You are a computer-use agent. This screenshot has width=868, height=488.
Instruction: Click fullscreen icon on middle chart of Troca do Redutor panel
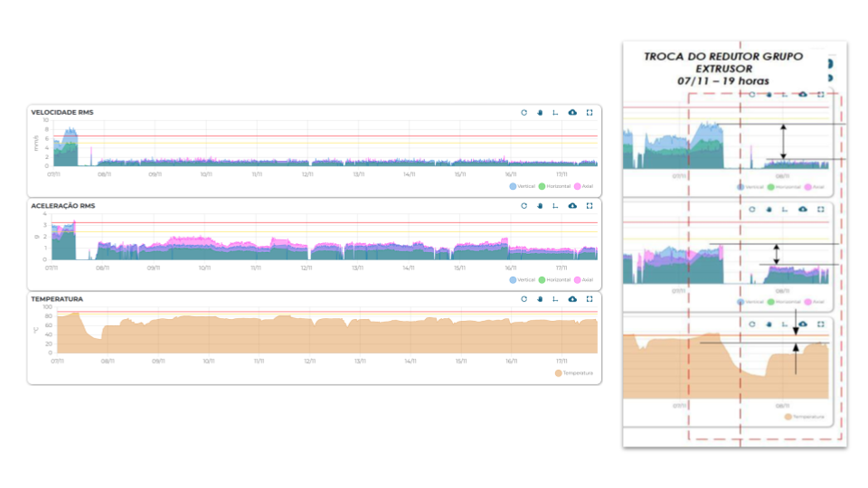pyautogui.click(x=821, y=209)
